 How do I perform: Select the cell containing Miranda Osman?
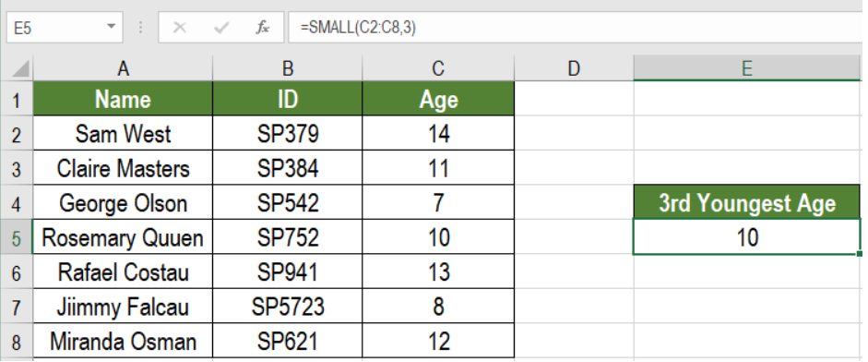123,341
